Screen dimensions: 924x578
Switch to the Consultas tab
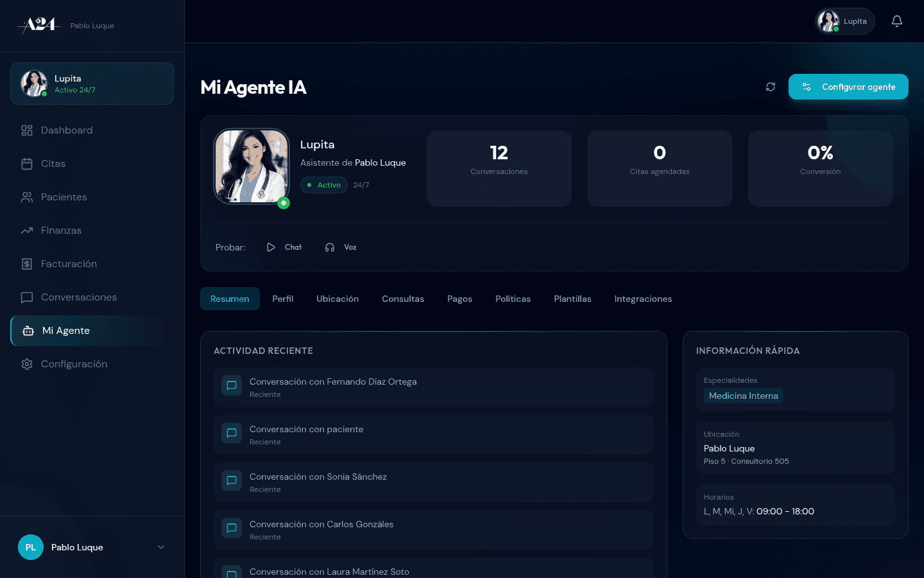[x=403, y=299]
